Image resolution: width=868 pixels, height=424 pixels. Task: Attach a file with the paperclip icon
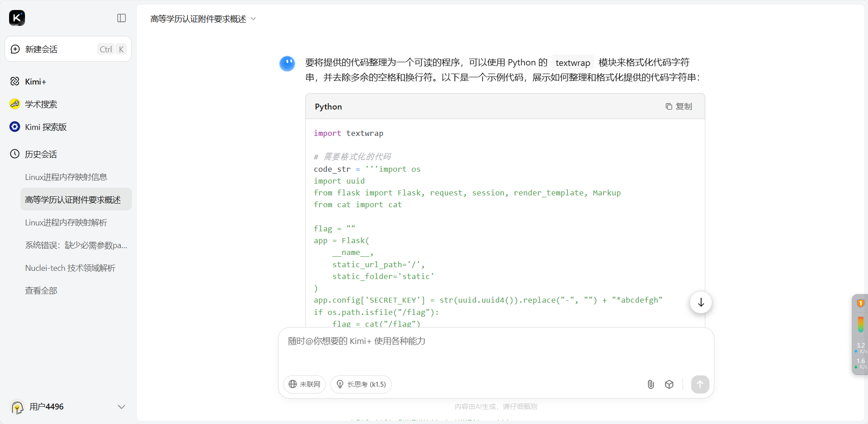click(650, 384)
